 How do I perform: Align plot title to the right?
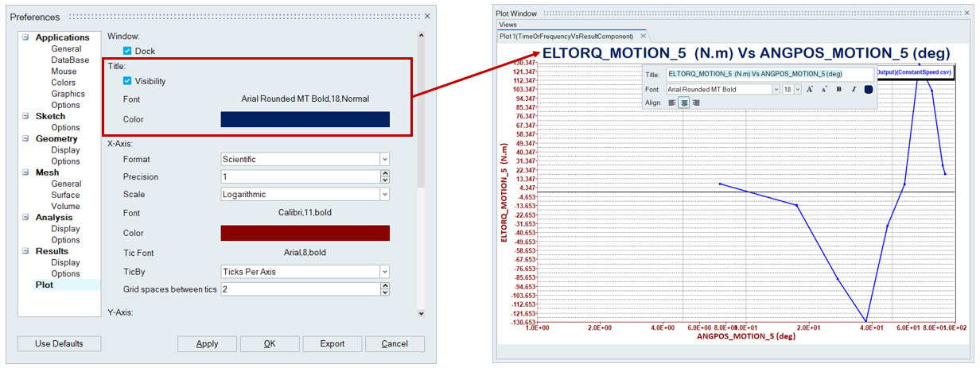[x=696, y=103]
